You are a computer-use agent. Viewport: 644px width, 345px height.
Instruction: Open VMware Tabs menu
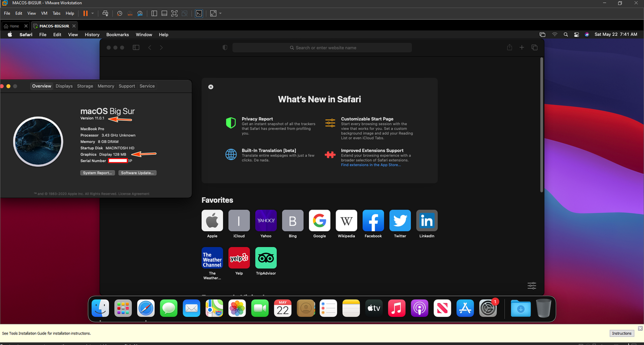click(56, 13)
